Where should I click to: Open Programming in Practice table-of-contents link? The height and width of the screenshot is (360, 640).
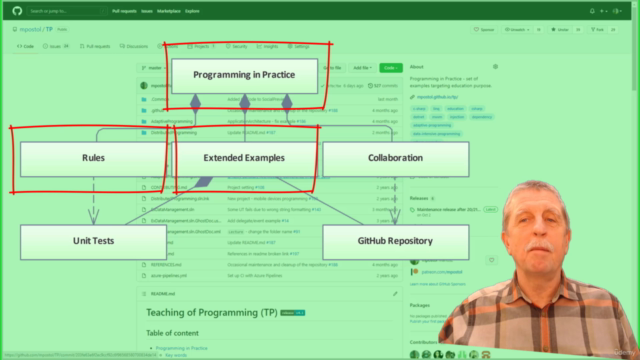pyautogui.click(x=182, y=348)
